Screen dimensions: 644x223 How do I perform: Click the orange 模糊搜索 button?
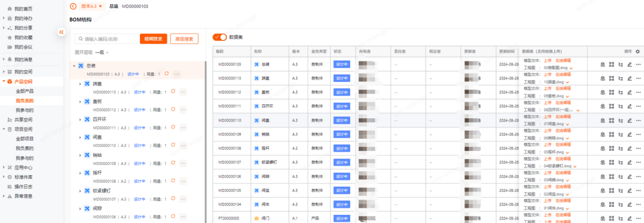[154, 39]
